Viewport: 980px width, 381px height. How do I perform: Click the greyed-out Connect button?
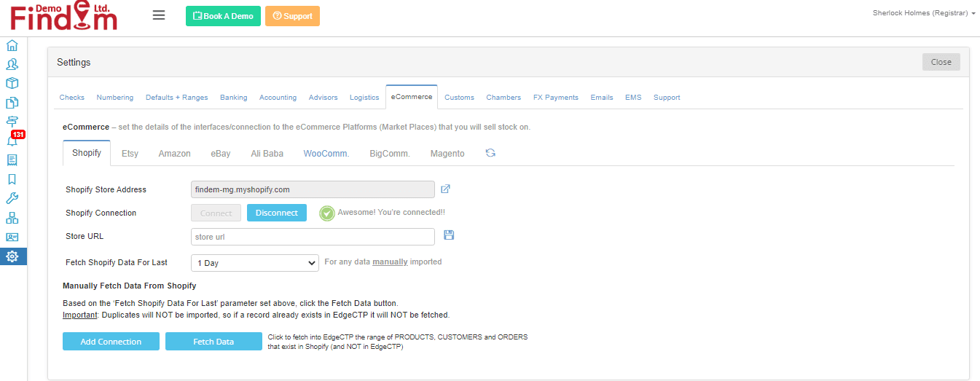coord(216,213)
